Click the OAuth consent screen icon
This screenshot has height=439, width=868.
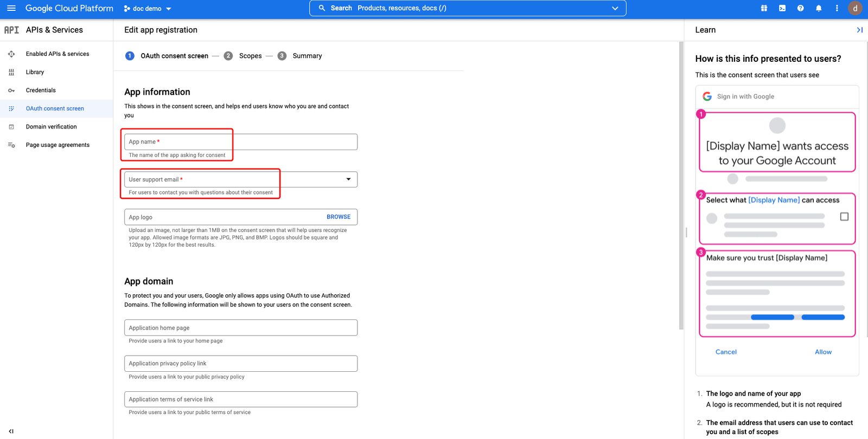coord(11,108)
